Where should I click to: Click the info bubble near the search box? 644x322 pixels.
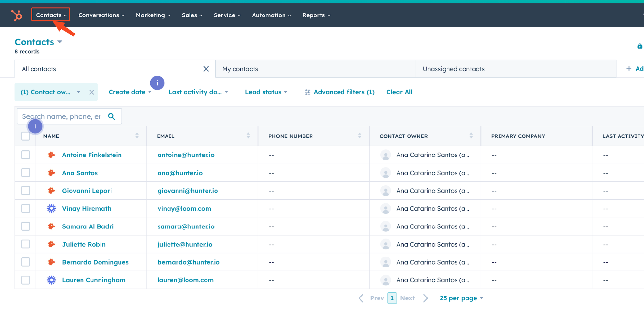[x=35, y=126]
